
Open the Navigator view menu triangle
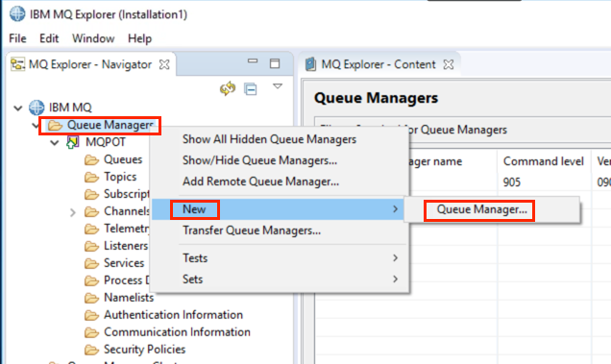coord(278,86)
